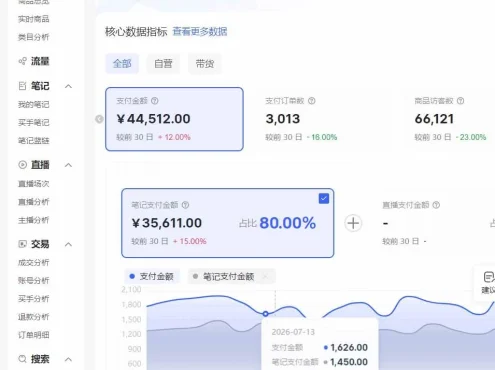Viewport: 495px width, 370px height.
Task: Collapse the 直播 section chevron
Action: coord(68,165)
